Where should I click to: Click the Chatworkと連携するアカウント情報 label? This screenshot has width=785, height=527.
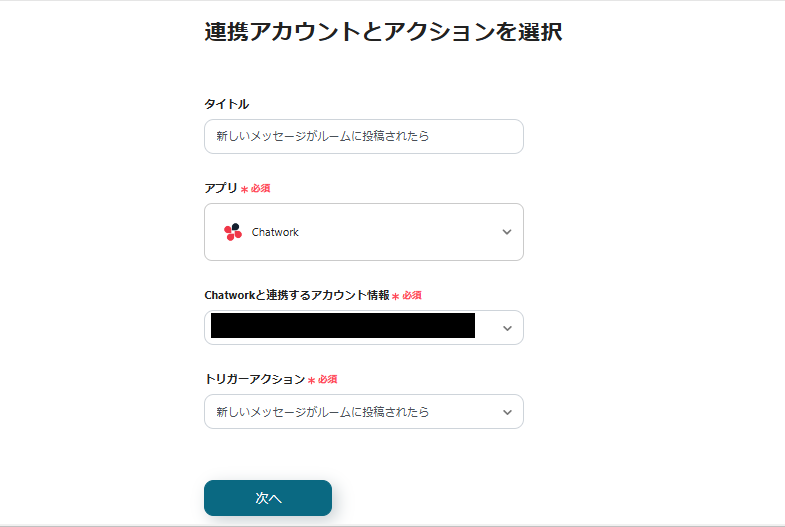click(296, 295)
